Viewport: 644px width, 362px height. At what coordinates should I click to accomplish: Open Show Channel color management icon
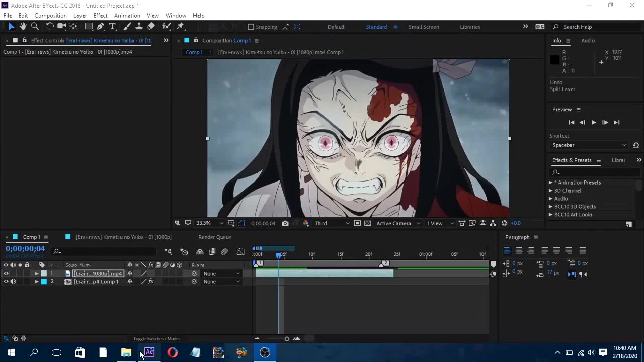(x=306, y=223)
